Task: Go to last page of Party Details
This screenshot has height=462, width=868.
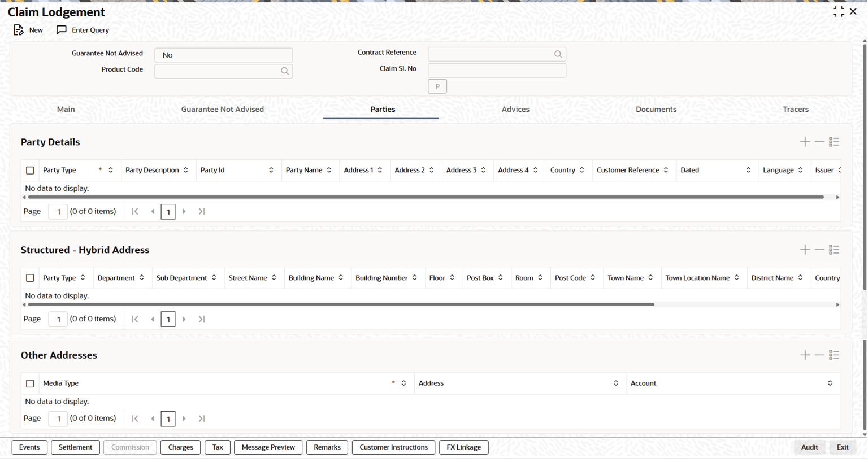Action: click(x=202, y=211)
